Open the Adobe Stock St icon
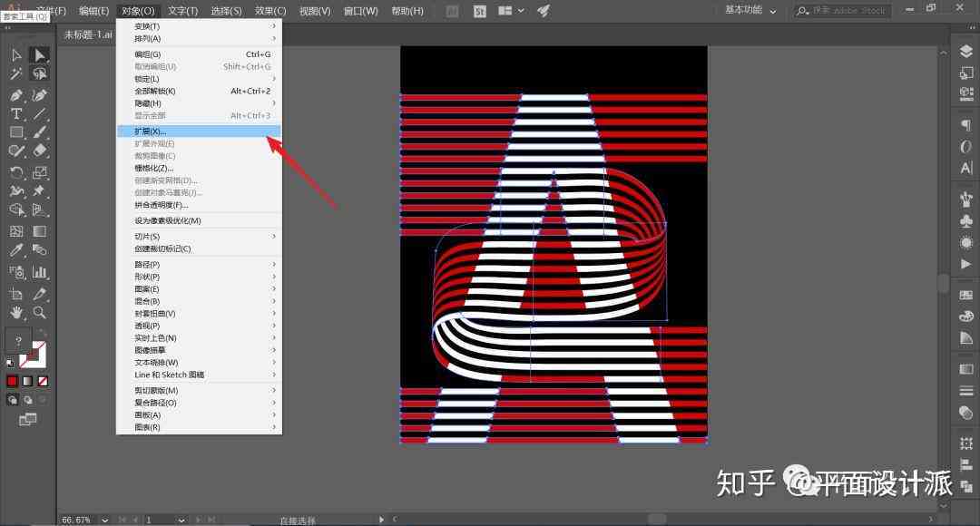 point(479,11)
